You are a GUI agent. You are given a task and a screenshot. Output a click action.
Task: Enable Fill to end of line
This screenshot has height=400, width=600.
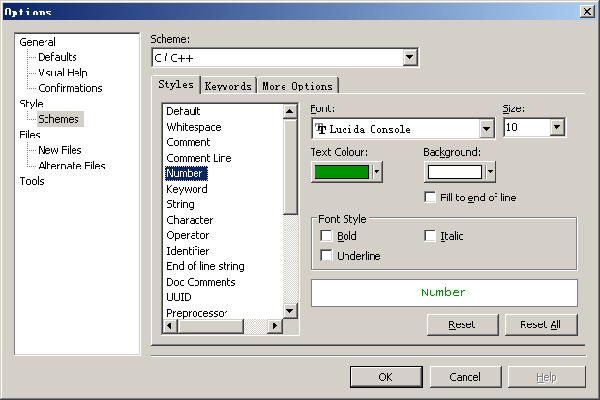[x=431, y=198]
